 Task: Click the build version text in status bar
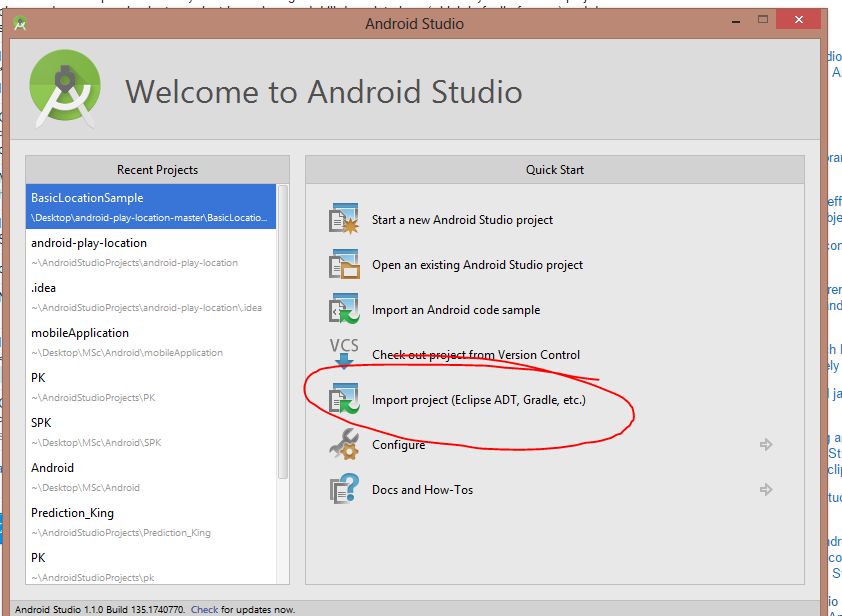[100, 610]
